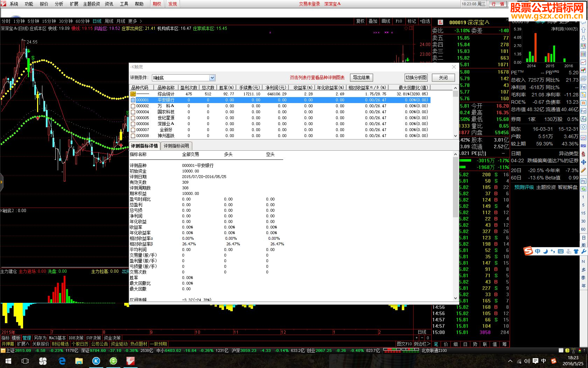Viewport: 588px width, 368px height.
Task: Select the 周线 weekly chart tab
Action: pos(109,21)
